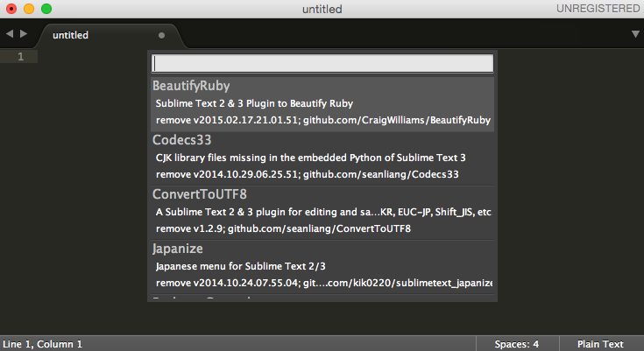
Task: Open the Plain Text syntax selector
Action: pos(600,344)
